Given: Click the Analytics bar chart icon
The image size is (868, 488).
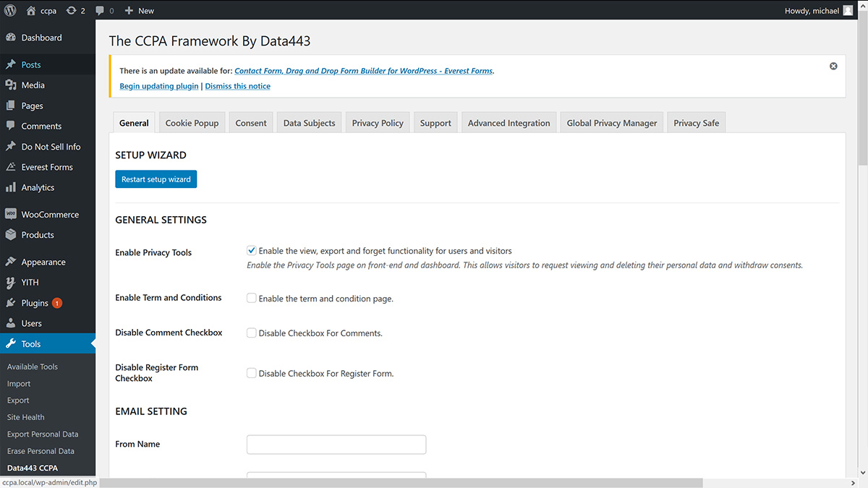Looking at the screenshot, I should [11, 187].
